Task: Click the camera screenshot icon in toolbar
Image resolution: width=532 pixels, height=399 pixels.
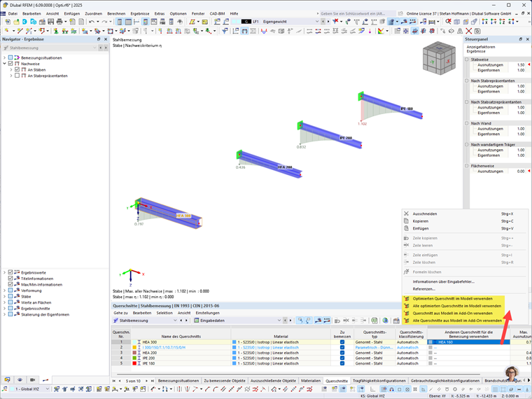Action: point(477,31)
